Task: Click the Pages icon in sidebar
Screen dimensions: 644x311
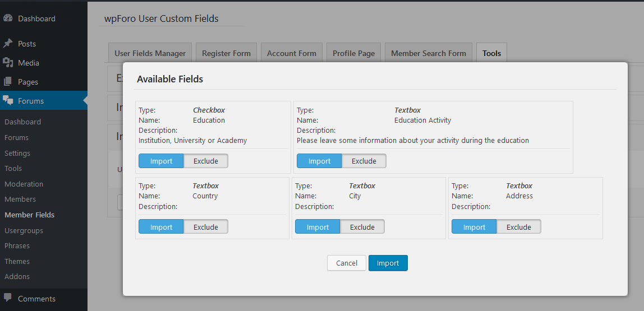Action: [8, 82]
